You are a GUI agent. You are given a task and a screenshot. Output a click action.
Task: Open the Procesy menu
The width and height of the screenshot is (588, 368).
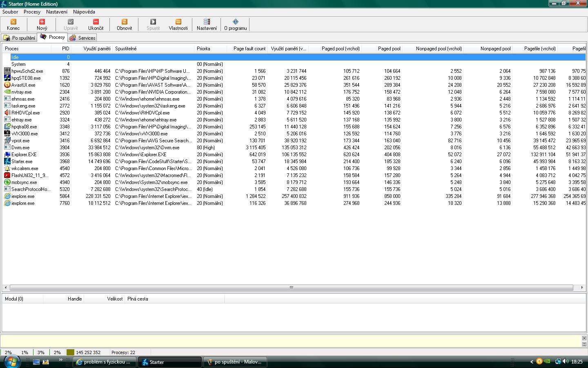click(x=32, y=12)
